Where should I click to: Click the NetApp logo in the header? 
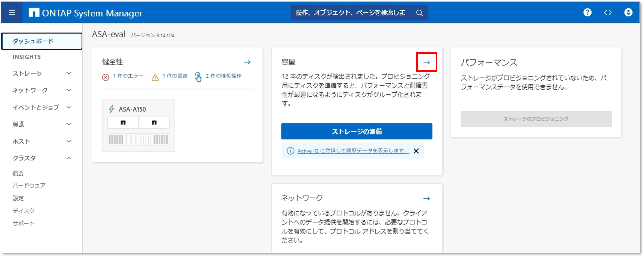click(34, 13)
